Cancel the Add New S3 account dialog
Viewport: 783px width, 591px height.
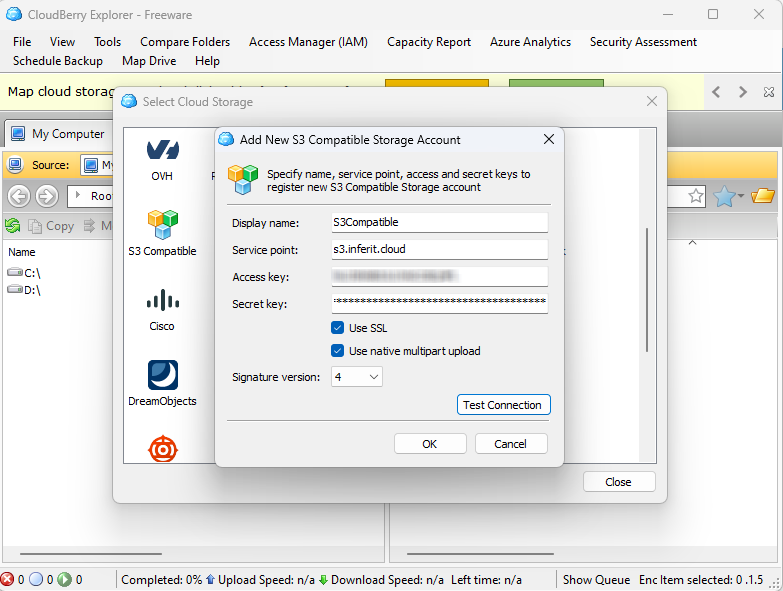click(511, 444)
